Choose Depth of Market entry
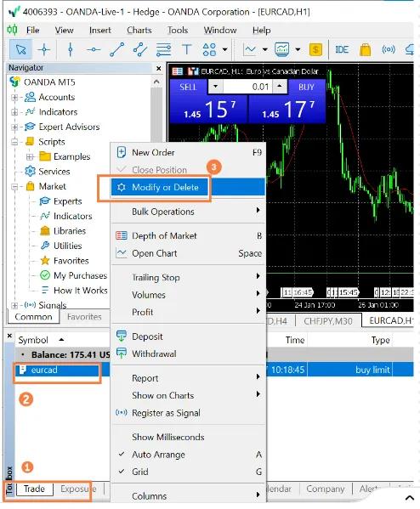The height and width of the screenshot is (509, 420). coord(189,235)
